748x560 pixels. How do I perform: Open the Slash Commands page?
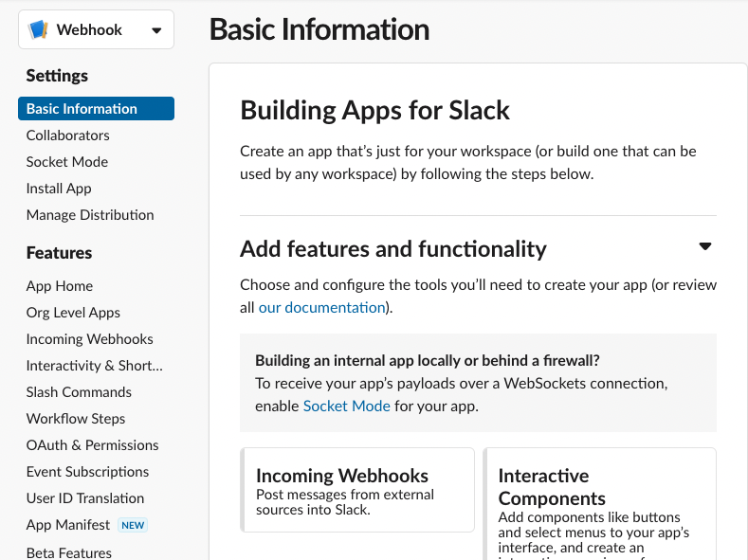point(79,392)
